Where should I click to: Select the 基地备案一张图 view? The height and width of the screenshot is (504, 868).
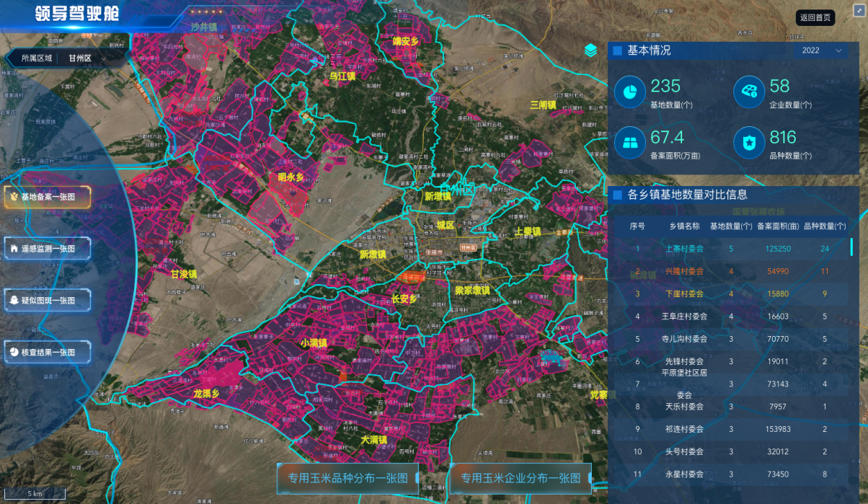pyautogui.click(x=48, y=196)
